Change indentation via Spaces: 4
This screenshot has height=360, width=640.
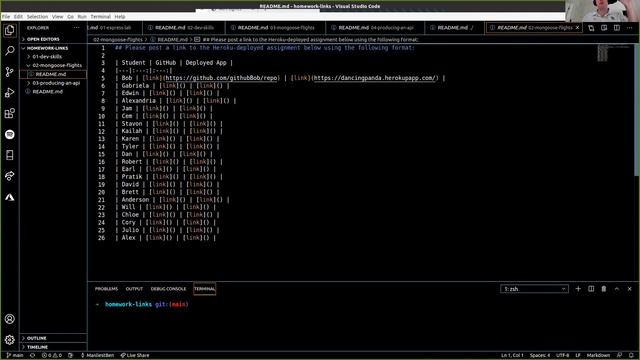tap(540, 356)
